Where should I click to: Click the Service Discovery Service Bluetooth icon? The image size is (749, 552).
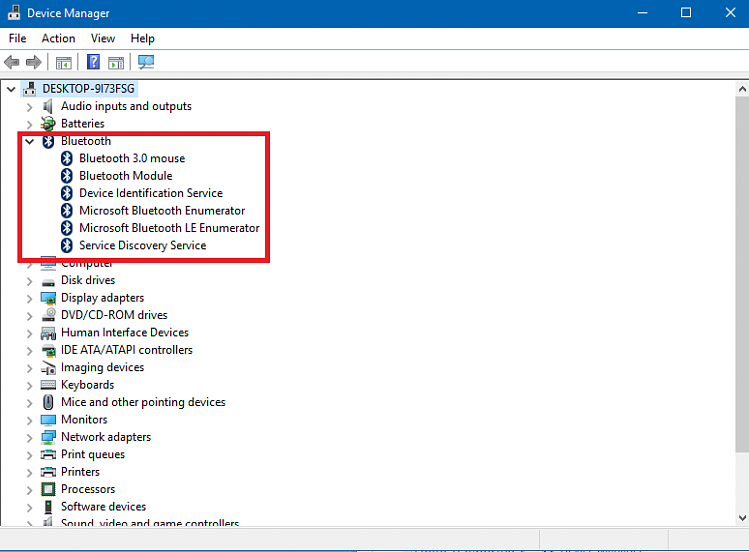[67, 245]
